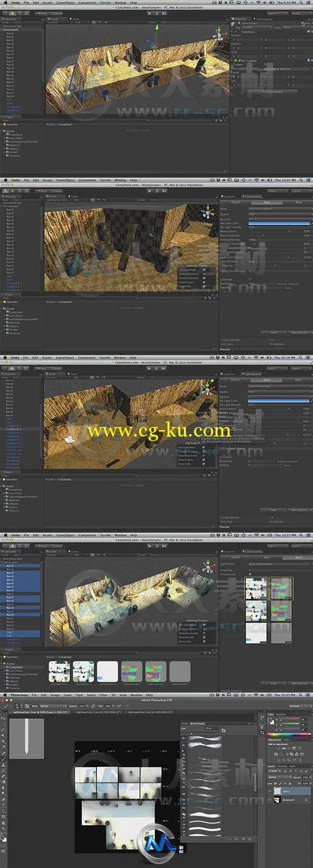Click Clear button in 10:17 PM Lightmapping panel

pos(273,684)
